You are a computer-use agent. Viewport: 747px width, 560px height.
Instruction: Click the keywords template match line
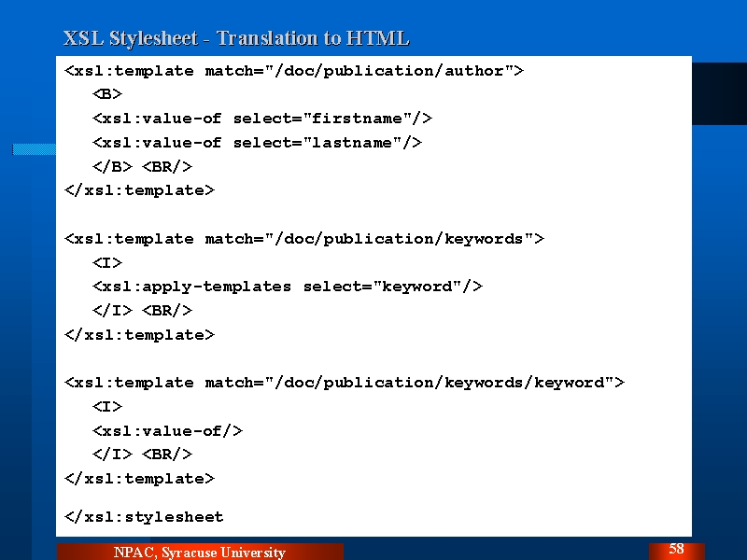point(304,239)
